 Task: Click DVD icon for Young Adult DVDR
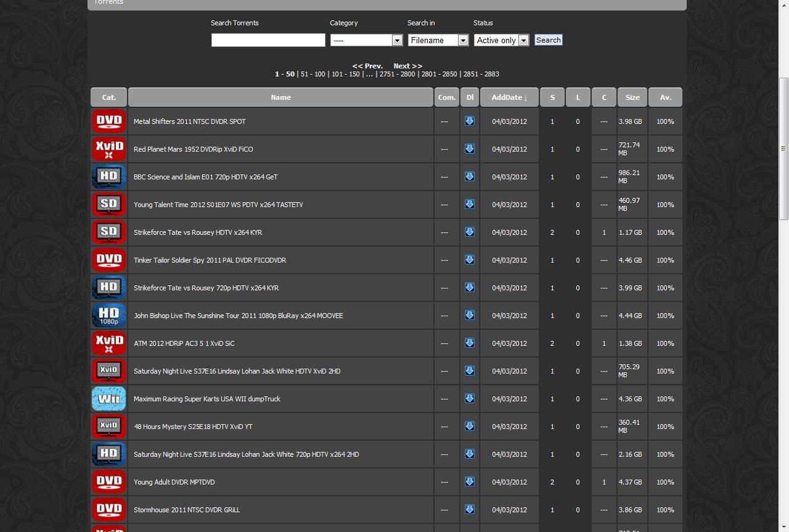tap(108, 482)
